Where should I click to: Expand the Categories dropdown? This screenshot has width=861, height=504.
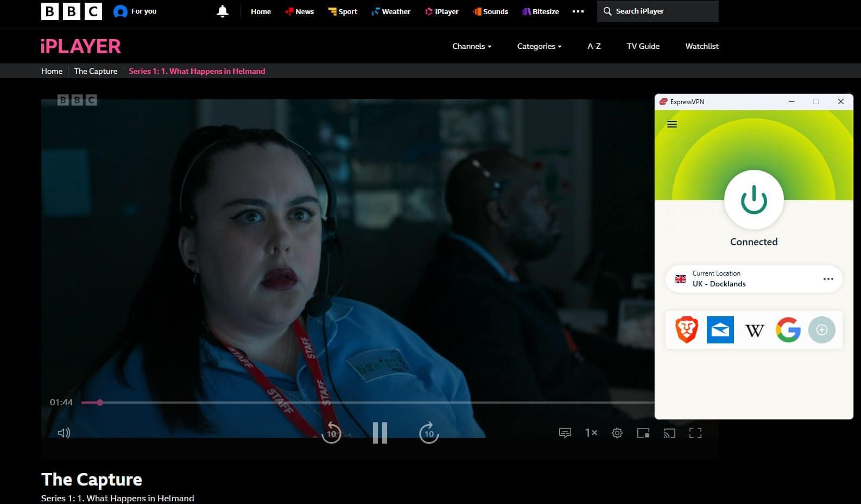(539, 46)
